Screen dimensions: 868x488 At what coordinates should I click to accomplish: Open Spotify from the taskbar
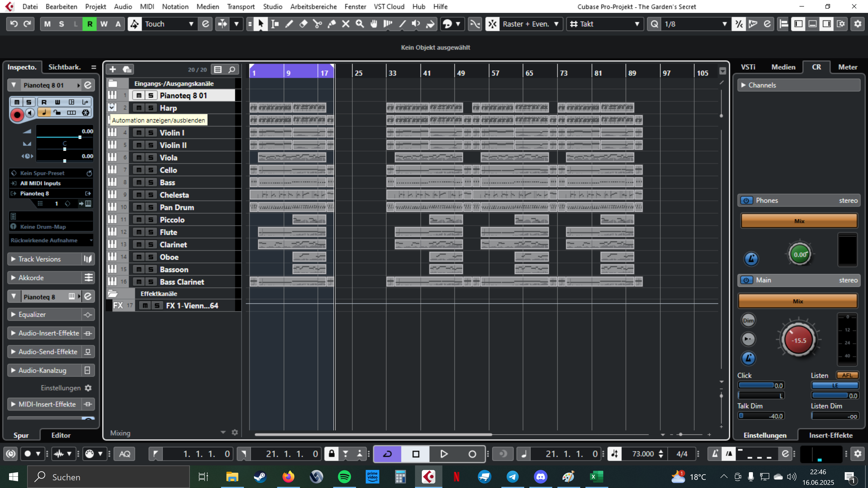pos(344,477)
